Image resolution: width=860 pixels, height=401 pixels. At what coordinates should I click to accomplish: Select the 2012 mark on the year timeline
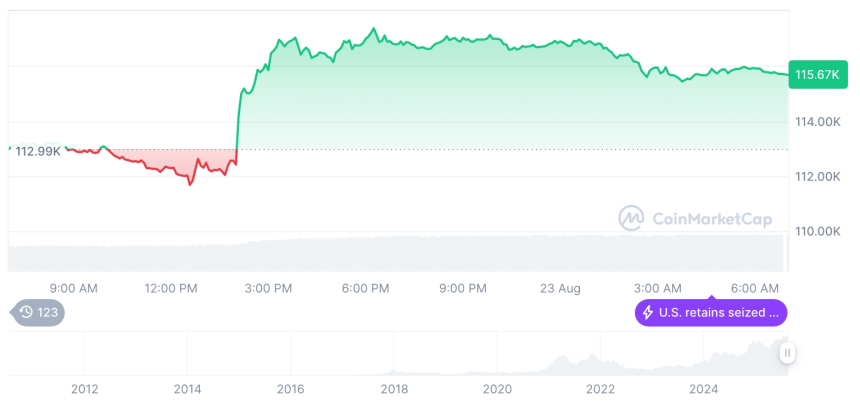click(x=84, y=388)
